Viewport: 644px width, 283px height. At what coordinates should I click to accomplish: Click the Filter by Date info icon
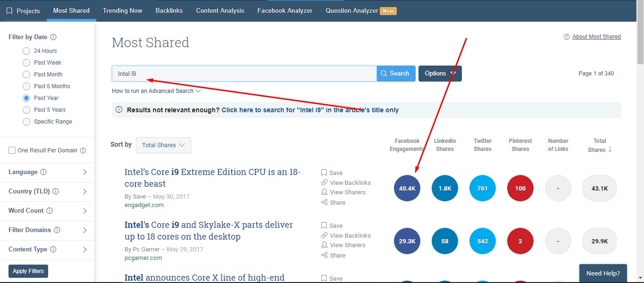53,37
